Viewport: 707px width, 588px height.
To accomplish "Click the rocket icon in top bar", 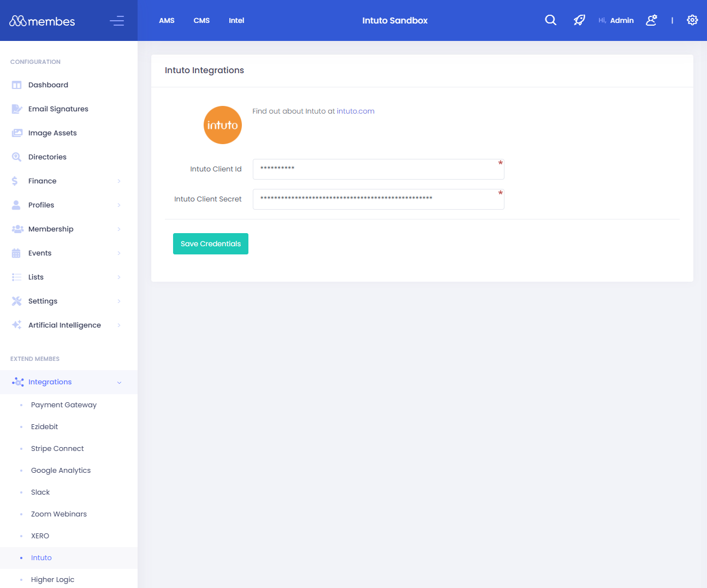I will (x=579, y=20).
